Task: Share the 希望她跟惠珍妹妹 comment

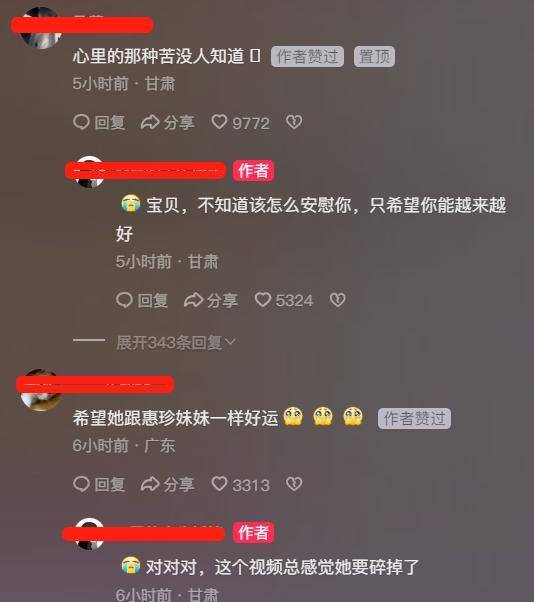Action: point(168,485)
